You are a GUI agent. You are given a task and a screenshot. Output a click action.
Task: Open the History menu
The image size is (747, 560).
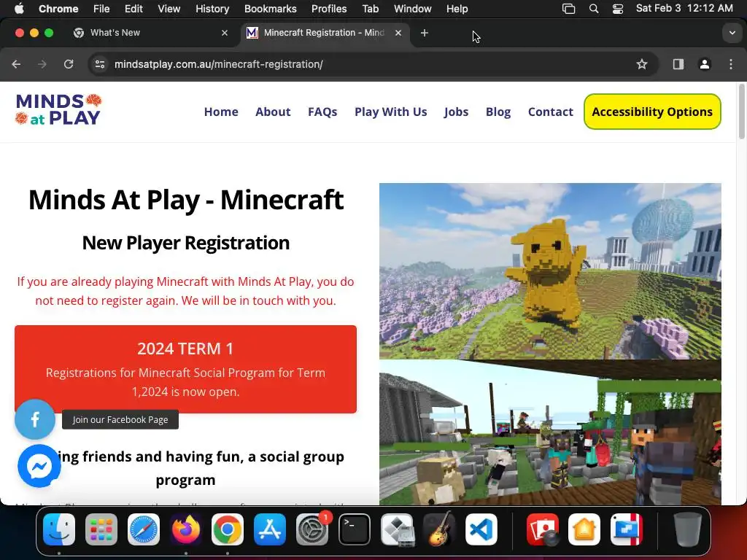(212, 9)
